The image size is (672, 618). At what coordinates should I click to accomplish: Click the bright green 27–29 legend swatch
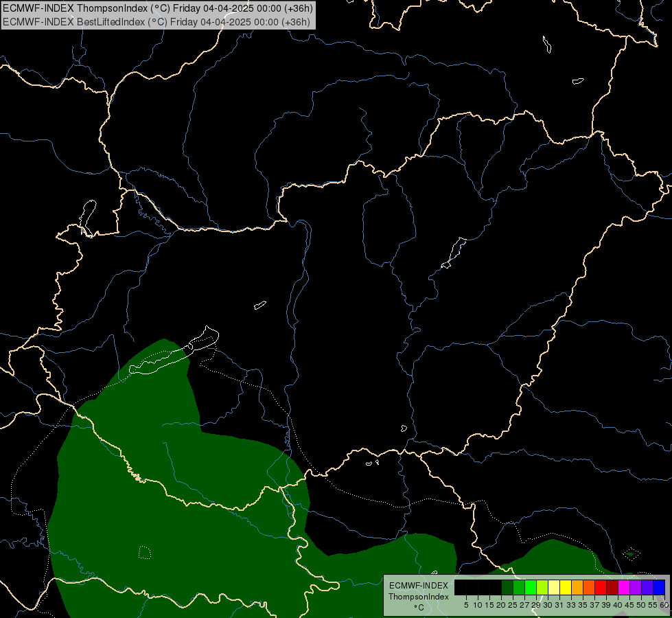(531, 587)
